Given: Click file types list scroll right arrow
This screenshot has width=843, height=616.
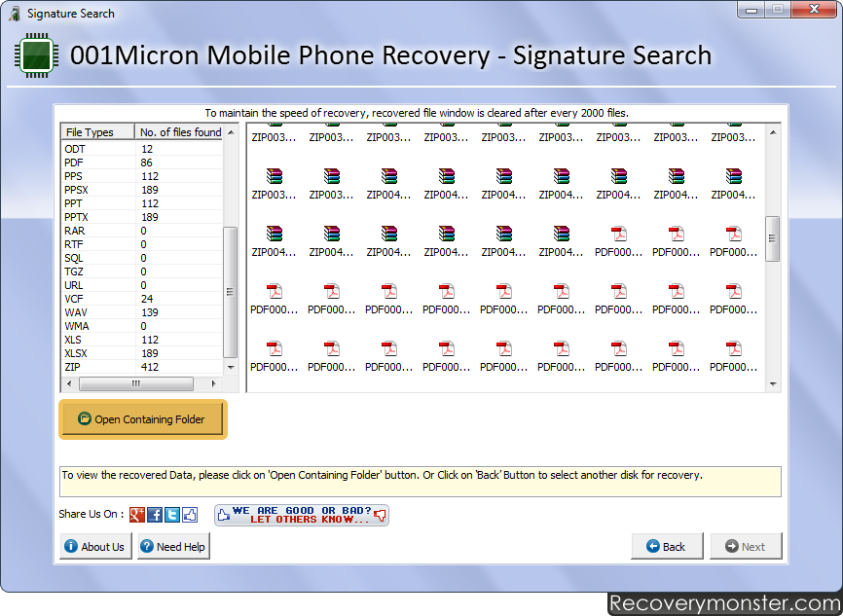Looking at the screenshot, I should point(213,383).
